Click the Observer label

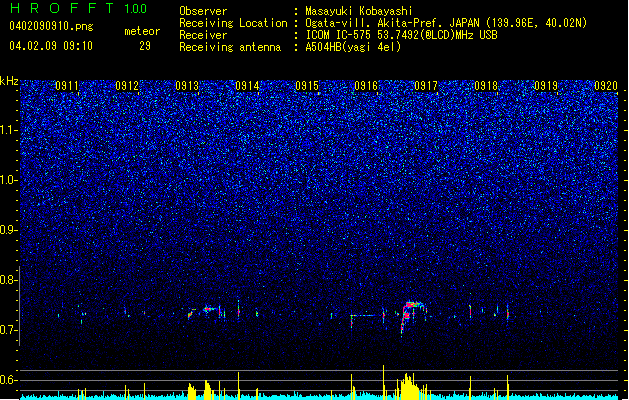coord(203,11)
